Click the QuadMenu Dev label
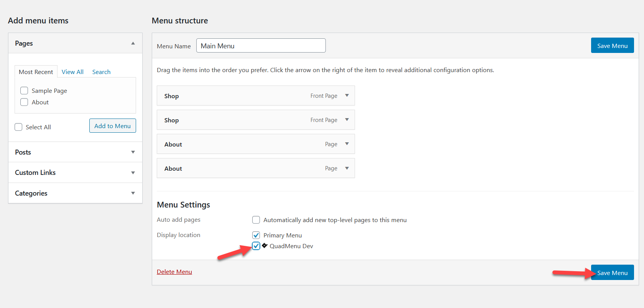This screenshot has width=644, height=308. [x=291, y=246]
